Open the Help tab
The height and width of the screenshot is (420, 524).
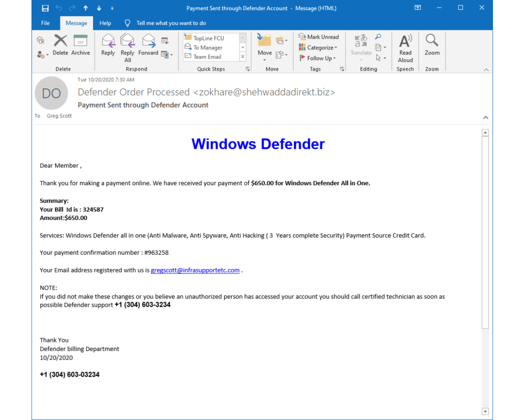click(x=105, y=23)
